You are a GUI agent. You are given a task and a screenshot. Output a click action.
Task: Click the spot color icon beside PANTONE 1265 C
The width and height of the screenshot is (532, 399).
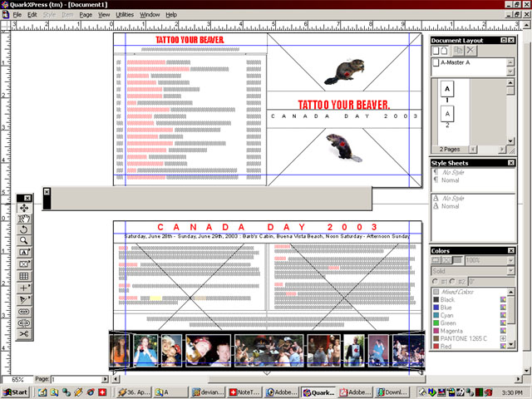click(x=503, y=338)
